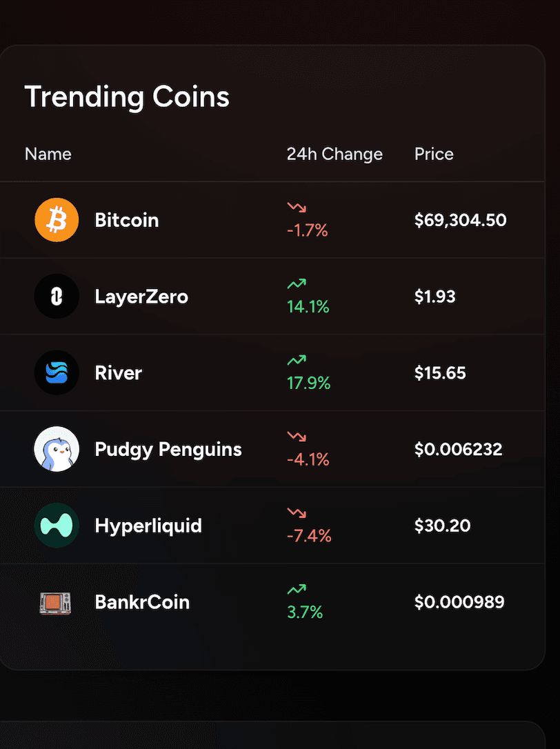Click the Name column header
The width and height of the screenshot is (560, 749).
(48, 154)
